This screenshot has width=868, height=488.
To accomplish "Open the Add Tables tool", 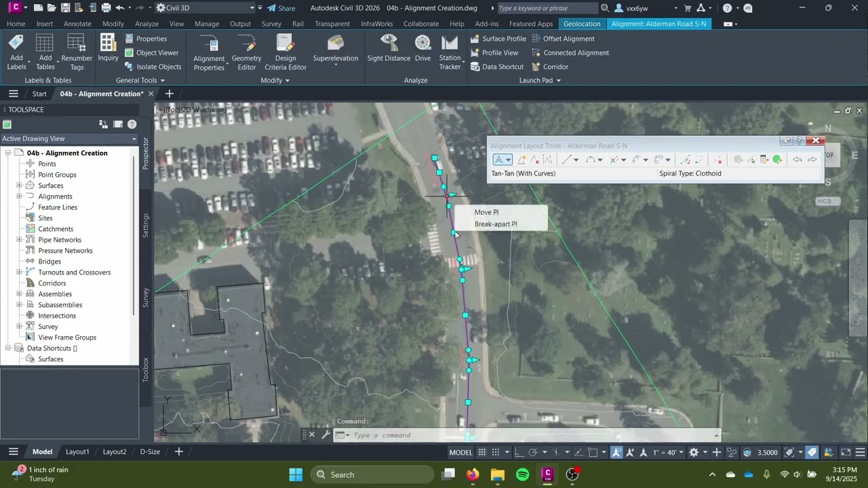I will coord(45,52).
